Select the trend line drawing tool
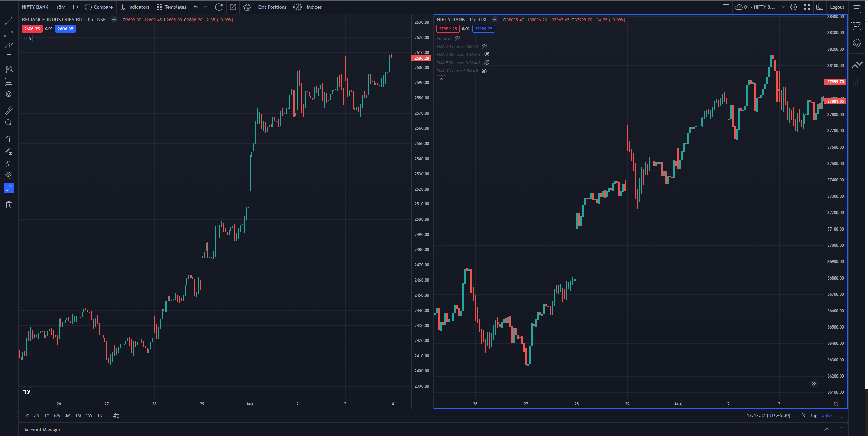Viewport: 868px width, 436px height. [x=9, y=21]
